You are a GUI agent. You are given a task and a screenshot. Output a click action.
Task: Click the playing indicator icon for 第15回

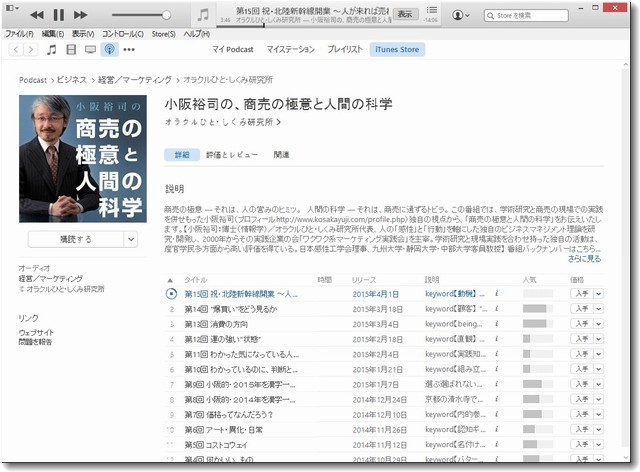tap(171, 294)
